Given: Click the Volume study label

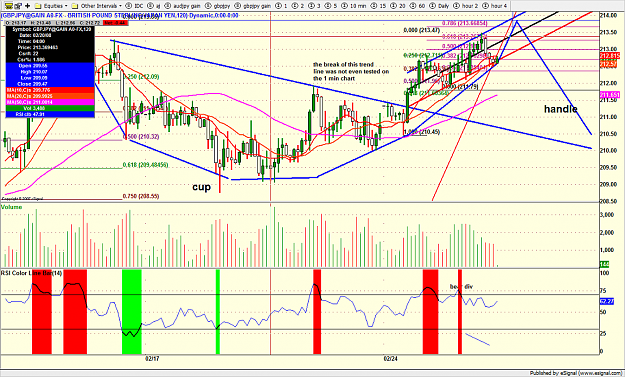Looking at the screenshot, I should [x=12, y=207].
